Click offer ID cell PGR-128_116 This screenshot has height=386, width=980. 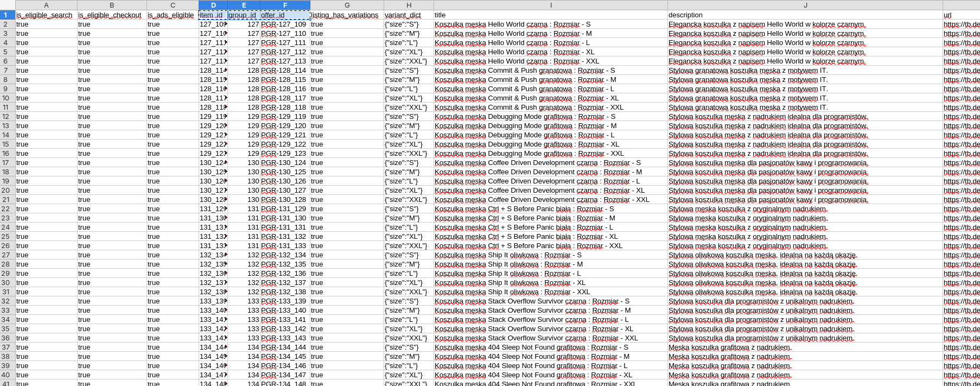point(285,89)
